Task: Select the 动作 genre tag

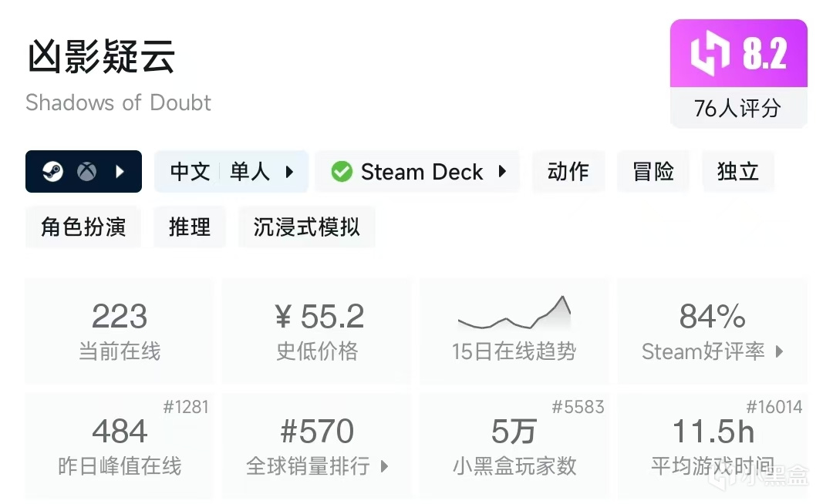Action: [568, 171]
